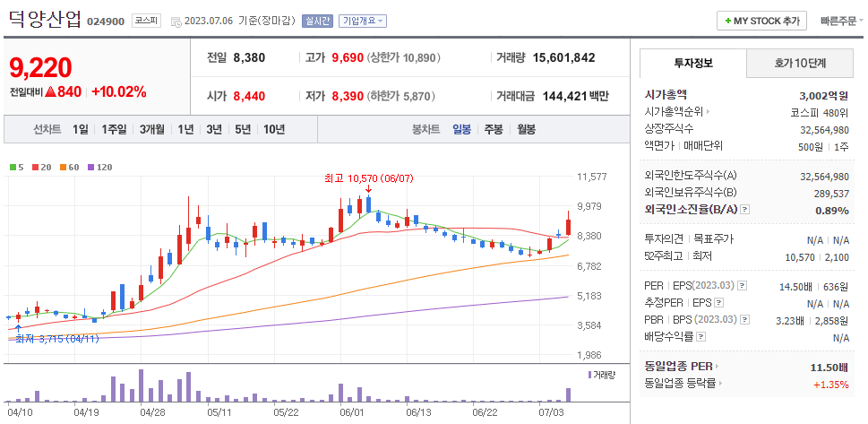The width and height of the screenshot is (868, 424).
Task: Click the purple 거래량 volume legend marker
Action: tap(589, 375)
